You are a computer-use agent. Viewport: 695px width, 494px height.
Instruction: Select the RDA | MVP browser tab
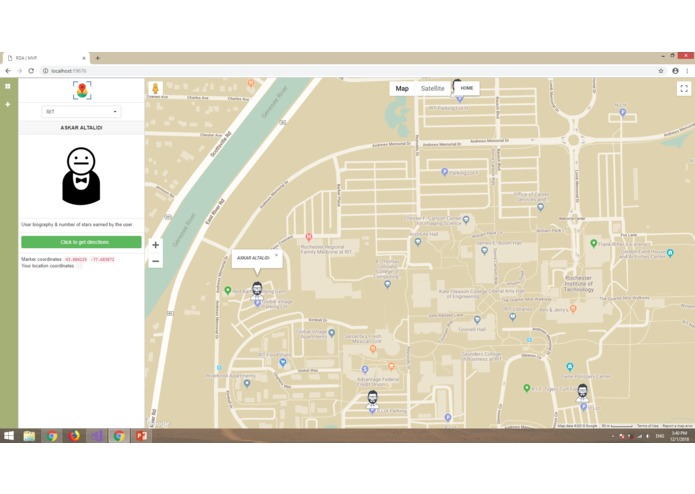click(x=46, y=58)
